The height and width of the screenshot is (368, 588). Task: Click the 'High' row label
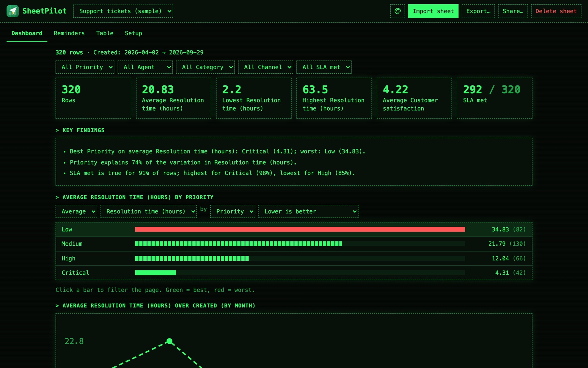pos(68,258)
